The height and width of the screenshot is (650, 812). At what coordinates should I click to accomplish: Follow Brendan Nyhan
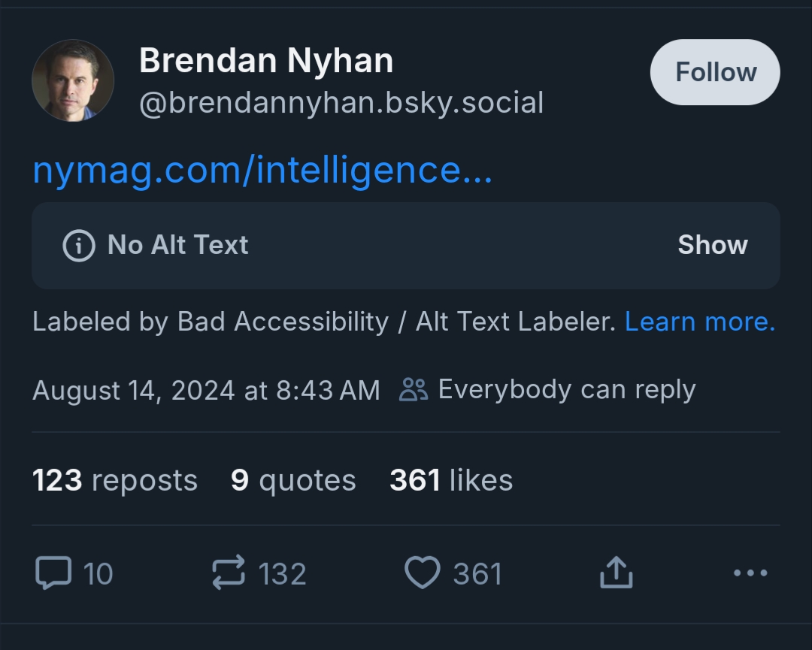pyautogui.click(x=715, y=72)
